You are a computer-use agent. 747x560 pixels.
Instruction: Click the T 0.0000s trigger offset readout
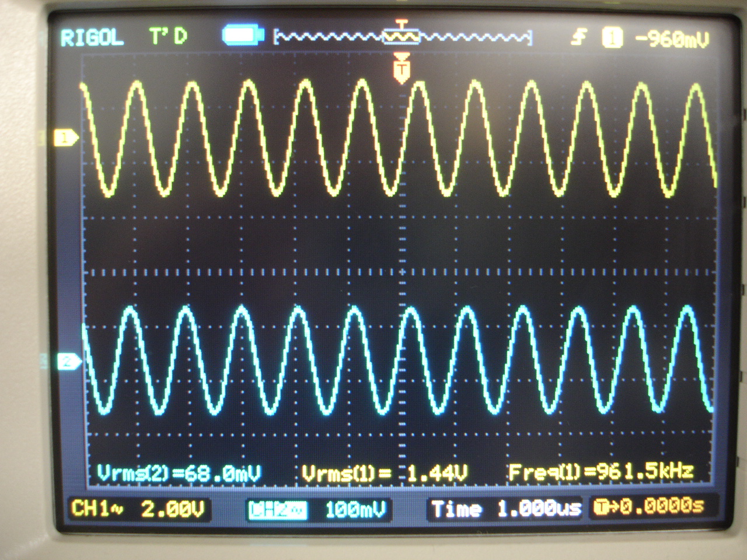[x=649, y=506]
